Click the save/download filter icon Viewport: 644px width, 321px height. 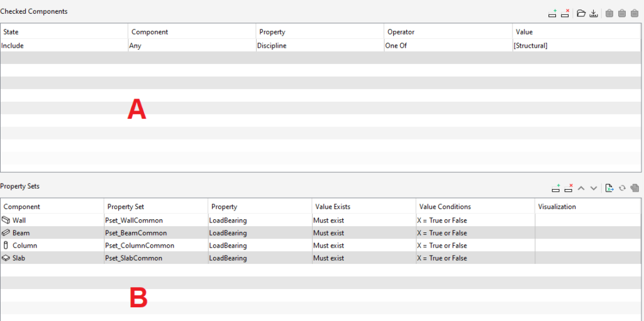click(x=593, y=13)
